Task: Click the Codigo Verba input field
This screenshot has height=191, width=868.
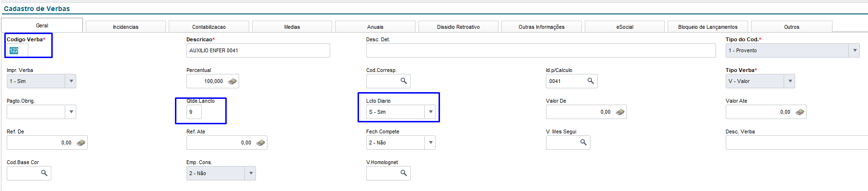Action: click(17, 50)
